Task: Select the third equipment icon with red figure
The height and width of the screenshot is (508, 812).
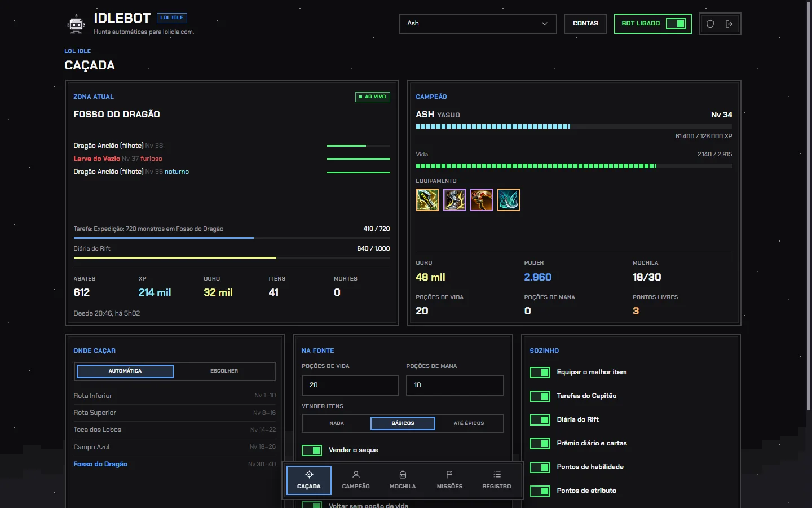Action: [482, 200]
